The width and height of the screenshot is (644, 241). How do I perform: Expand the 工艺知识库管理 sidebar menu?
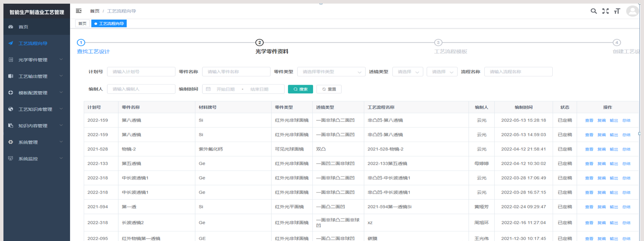point(36,109)
